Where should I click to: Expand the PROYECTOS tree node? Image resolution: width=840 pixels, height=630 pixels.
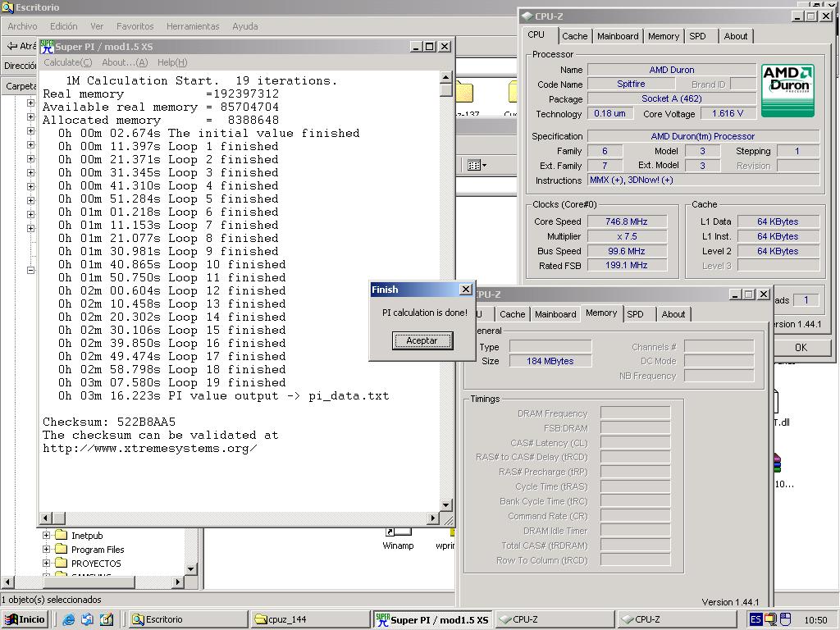pos(46,563)
